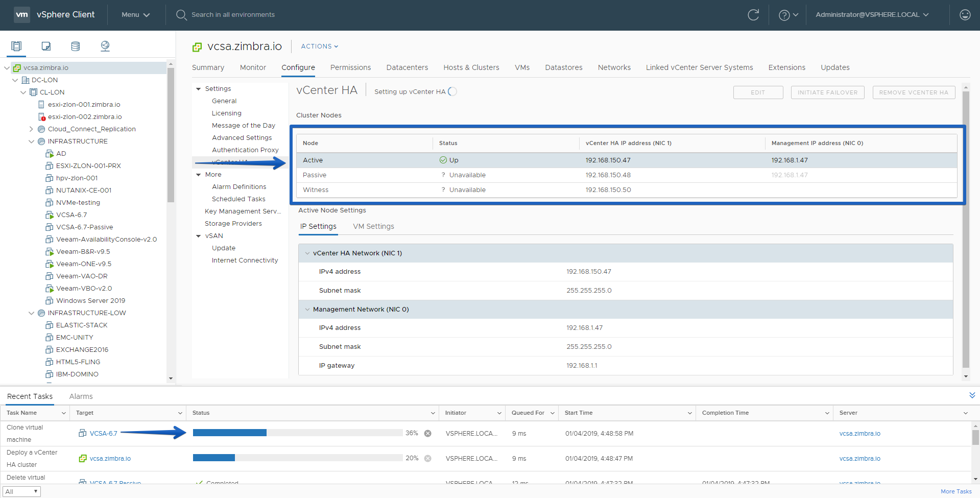Open the ACTIONS dropdown for vcsa.zimbra.io
The width and height of the screenshot is (980, 498).
point(320,46)
